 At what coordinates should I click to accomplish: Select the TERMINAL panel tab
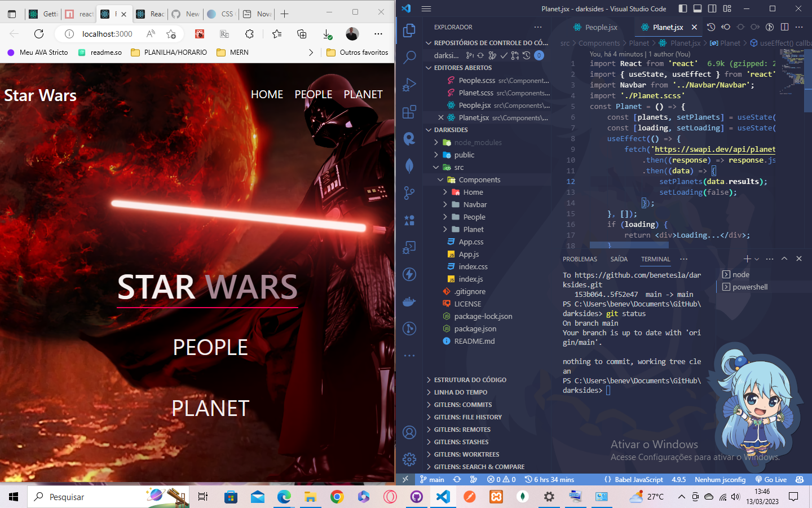point(655,259)
